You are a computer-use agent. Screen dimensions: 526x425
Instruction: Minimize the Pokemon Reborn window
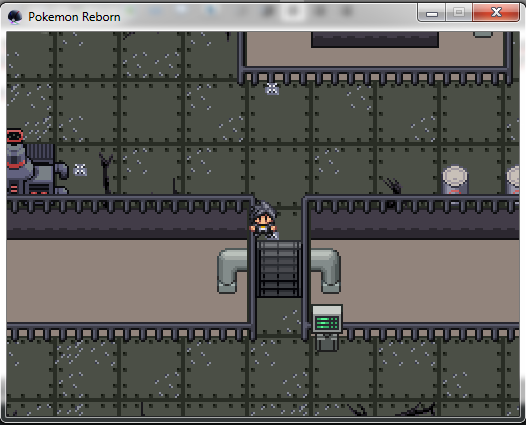click(x=432, y=13)
